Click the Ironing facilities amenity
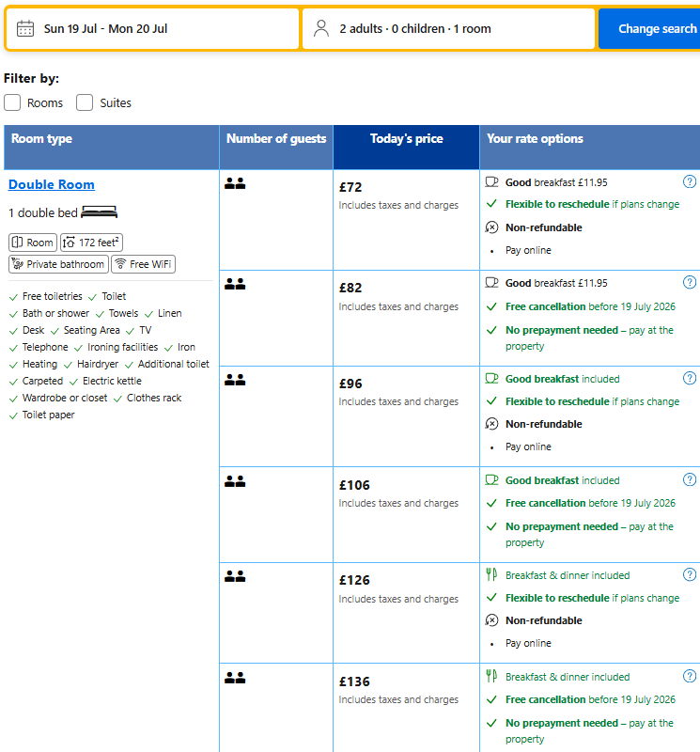The height and width of the screenshot is (752, 700). point(123,347)
